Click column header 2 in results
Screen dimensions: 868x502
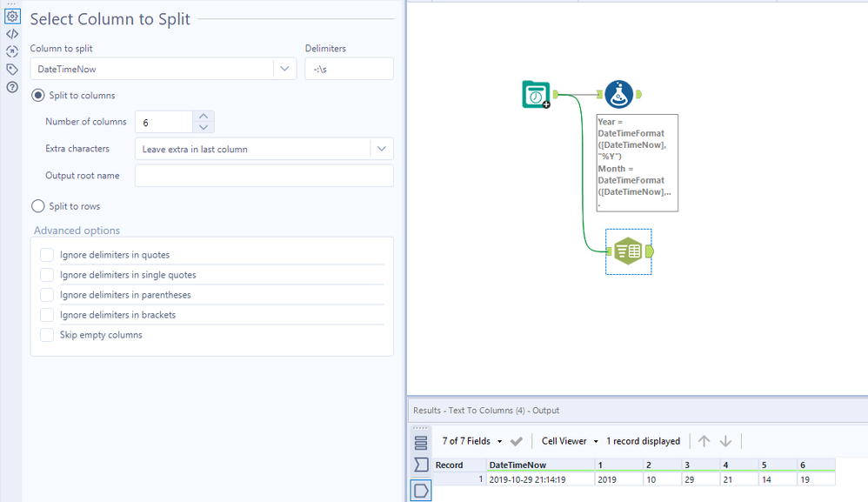[x=662, y=465]
